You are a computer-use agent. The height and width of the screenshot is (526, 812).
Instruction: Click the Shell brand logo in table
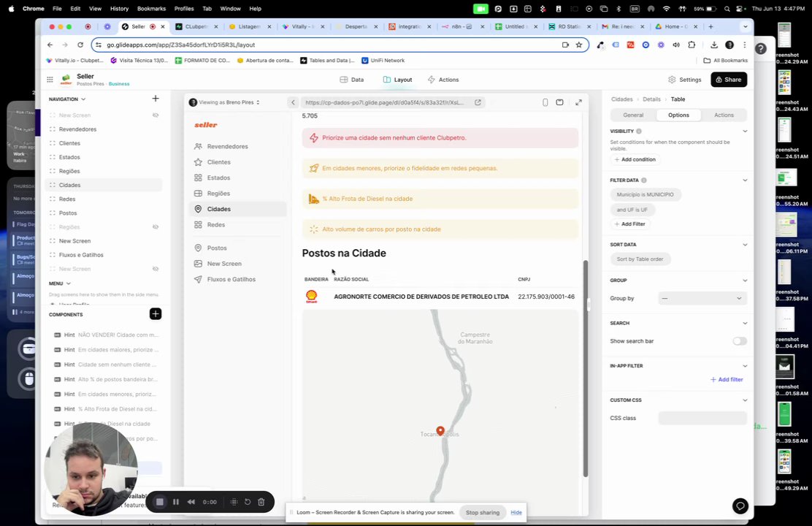coord(311,297)
